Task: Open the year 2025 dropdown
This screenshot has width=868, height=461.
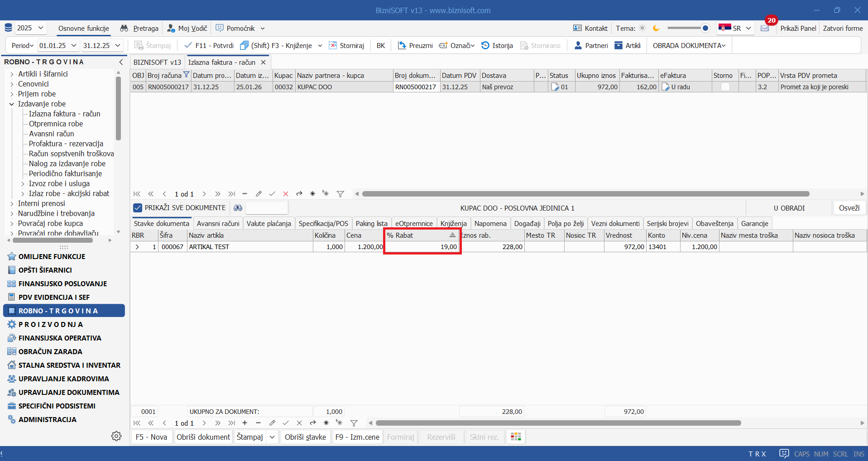Action: (x=30, y=28)
